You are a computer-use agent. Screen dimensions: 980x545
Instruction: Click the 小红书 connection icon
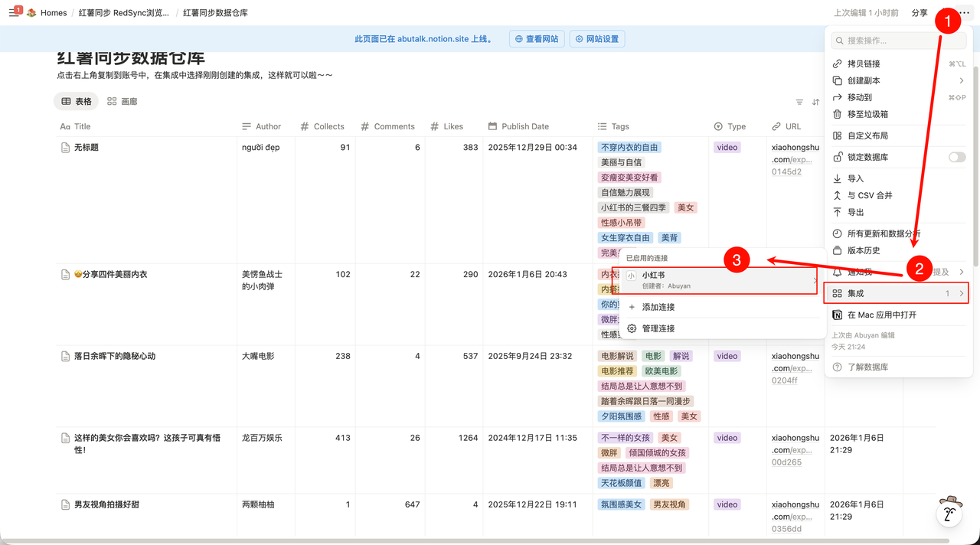(632, 276)
